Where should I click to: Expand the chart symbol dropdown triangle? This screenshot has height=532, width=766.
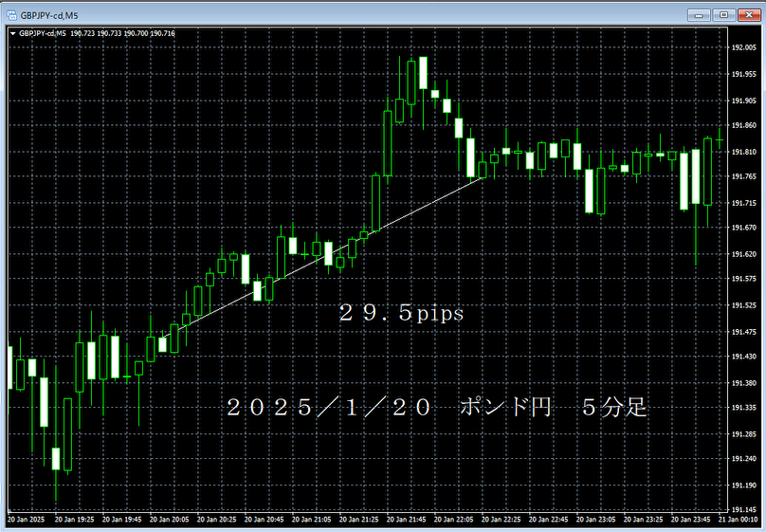coord(12,34)
